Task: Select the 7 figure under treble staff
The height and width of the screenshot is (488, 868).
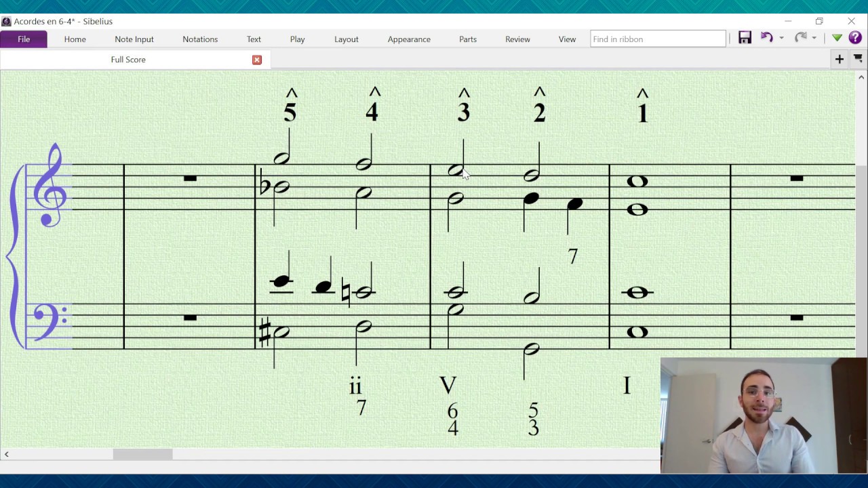Action: [573, 256]
